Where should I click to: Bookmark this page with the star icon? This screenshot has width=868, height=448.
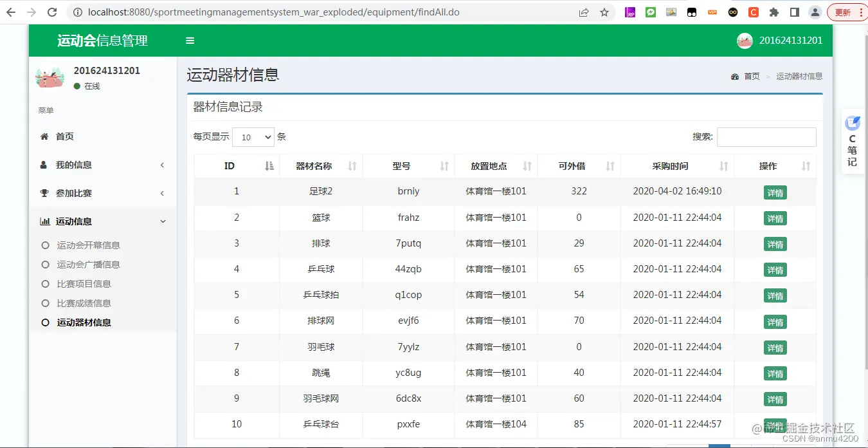coord(604,12)
